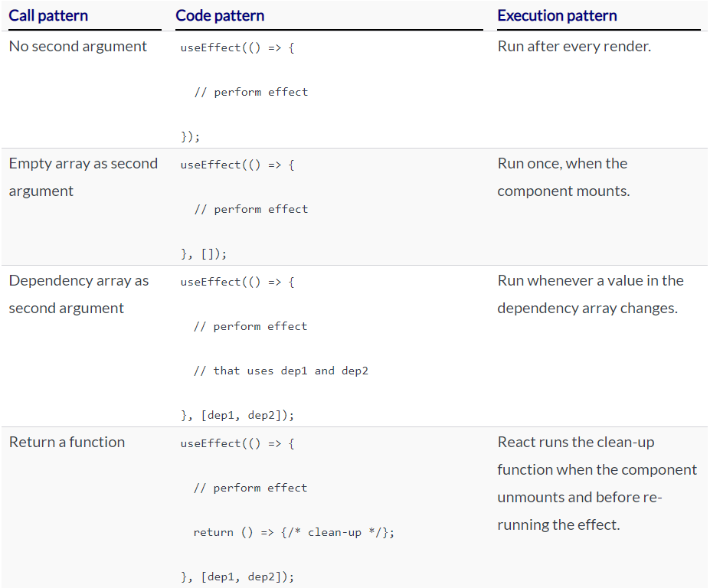710x588 pixels.
Task: Click the "return () => {/* clean-up */};" line
Action: click(293, 532)
